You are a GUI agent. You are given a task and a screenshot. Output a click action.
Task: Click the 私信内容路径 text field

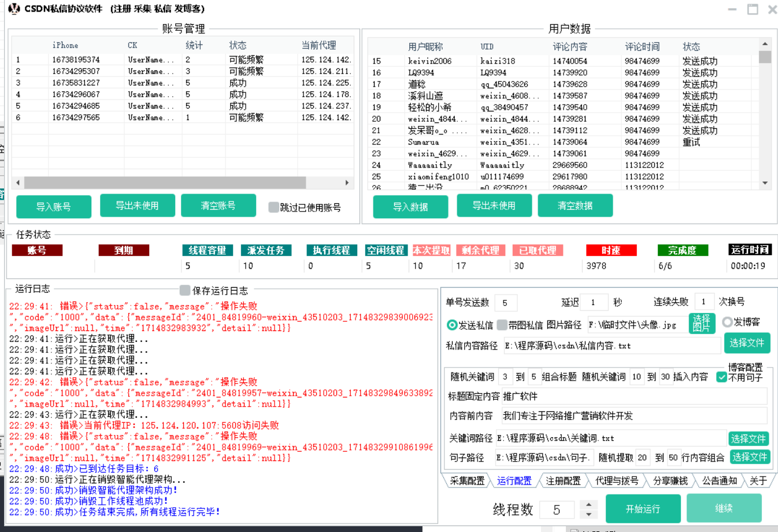(x=612, y=345)
